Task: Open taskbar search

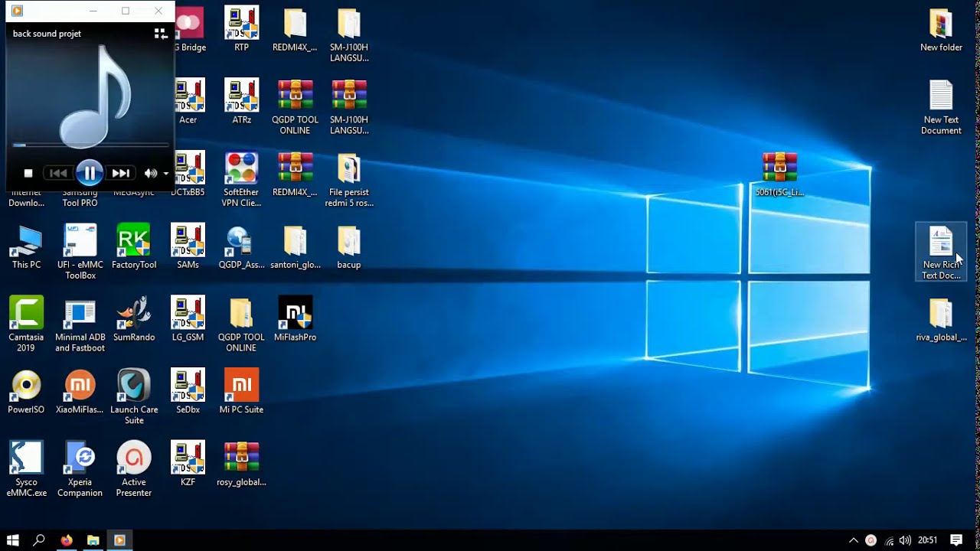Action: pos(39,540)
